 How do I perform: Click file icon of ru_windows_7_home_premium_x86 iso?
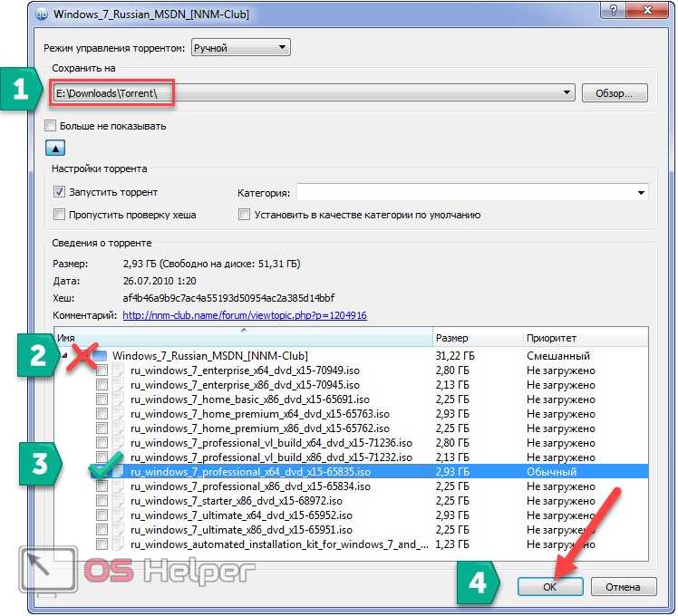119,428
